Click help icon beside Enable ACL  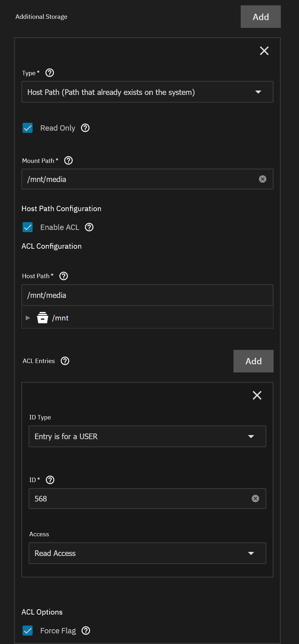(x=89, y=227)
